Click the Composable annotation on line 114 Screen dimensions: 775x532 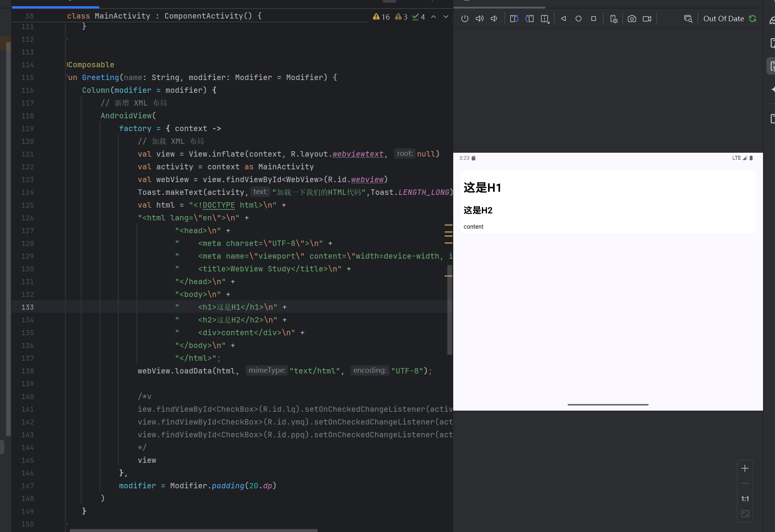[91, 65]
